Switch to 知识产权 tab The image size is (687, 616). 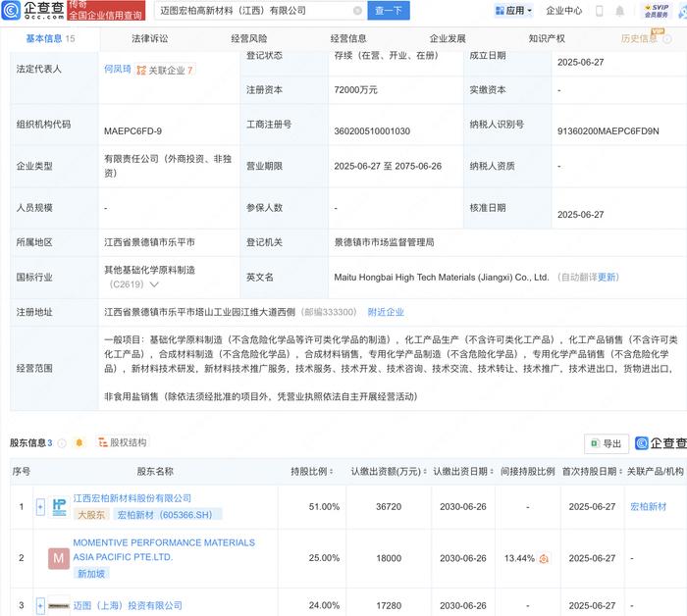pos(547,39)
